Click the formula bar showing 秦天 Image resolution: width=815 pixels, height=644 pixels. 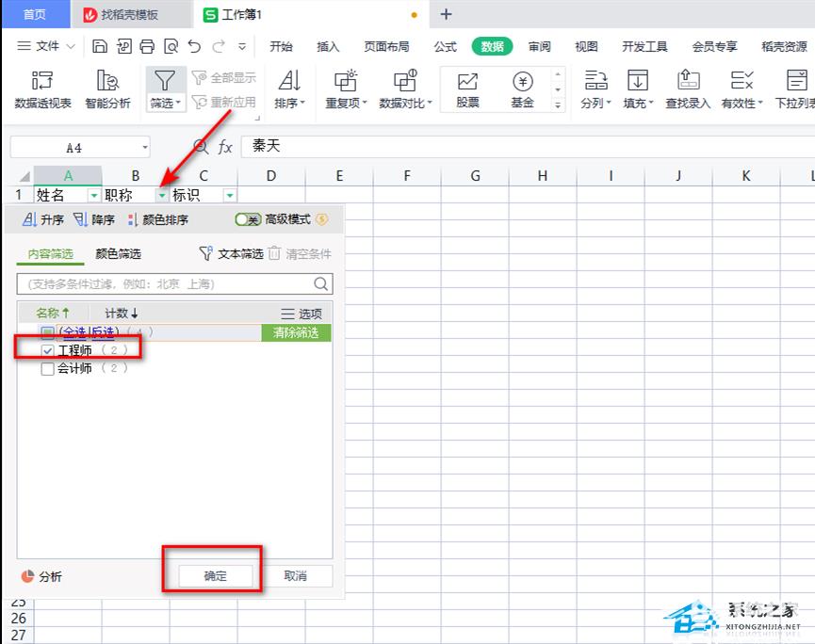click(528, 147)
